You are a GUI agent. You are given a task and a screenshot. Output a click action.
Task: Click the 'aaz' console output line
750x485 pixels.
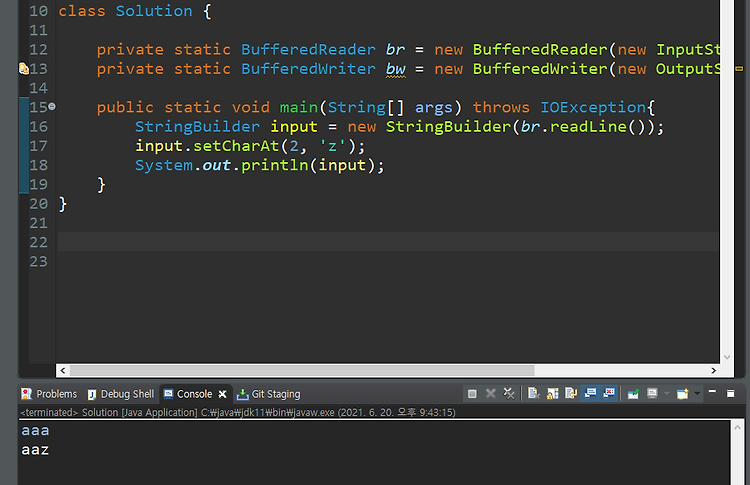pos(35,450)
